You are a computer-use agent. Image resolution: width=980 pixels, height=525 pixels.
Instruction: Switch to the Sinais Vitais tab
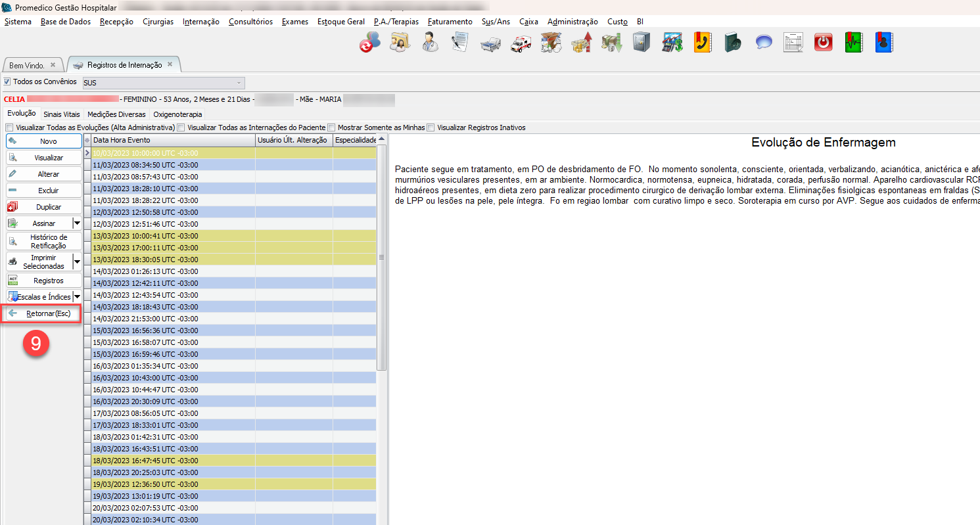coord(61,114)
